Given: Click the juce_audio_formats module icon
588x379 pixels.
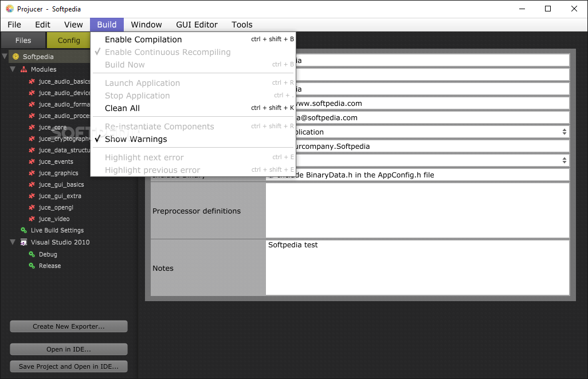Looking at the screenshot, I should (x=32, y=105).
